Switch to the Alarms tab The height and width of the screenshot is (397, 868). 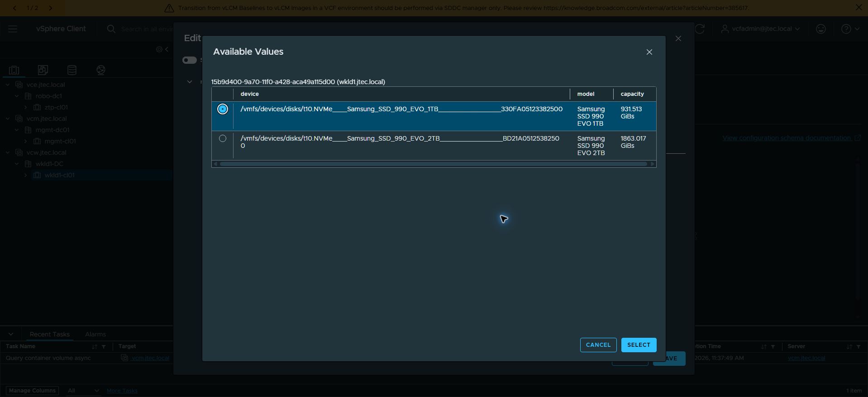95,334
